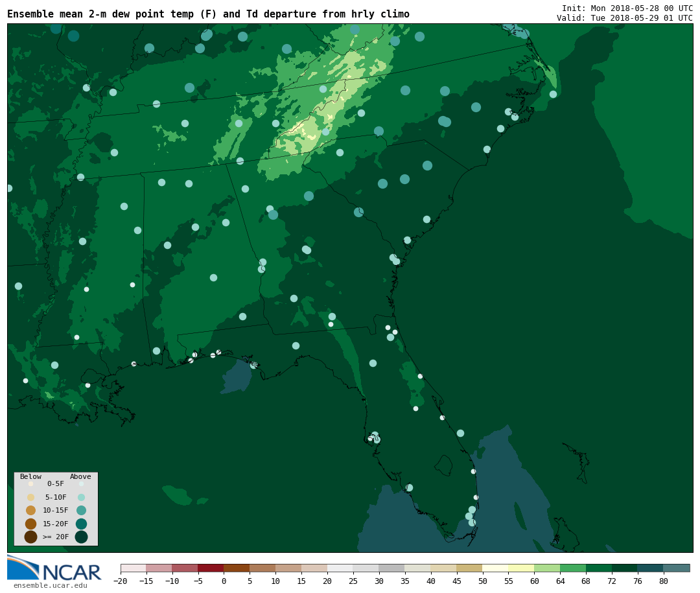Image resolution: width=700 pixels, height=593 pixels.
Task: Click the slate color bar segment right of 80
Action: coord(677,568)
